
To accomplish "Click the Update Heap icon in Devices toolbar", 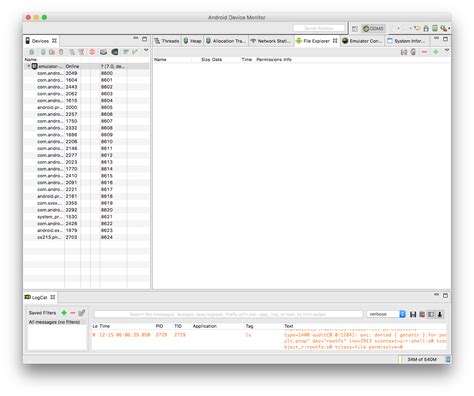I will [43, 52].
